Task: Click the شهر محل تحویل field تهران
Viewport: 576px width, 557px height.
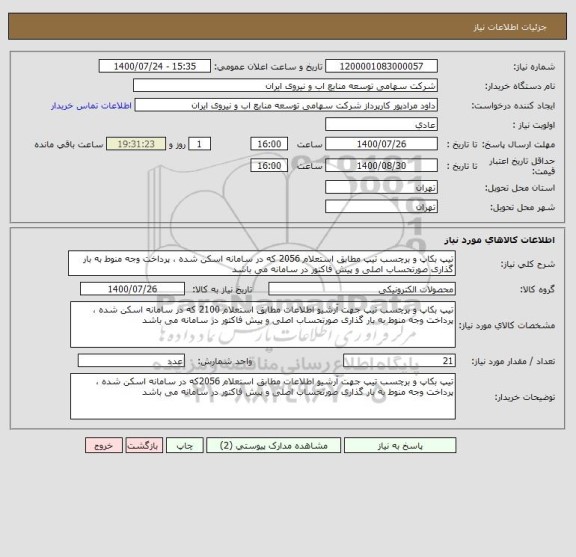Action: (381, 207)
